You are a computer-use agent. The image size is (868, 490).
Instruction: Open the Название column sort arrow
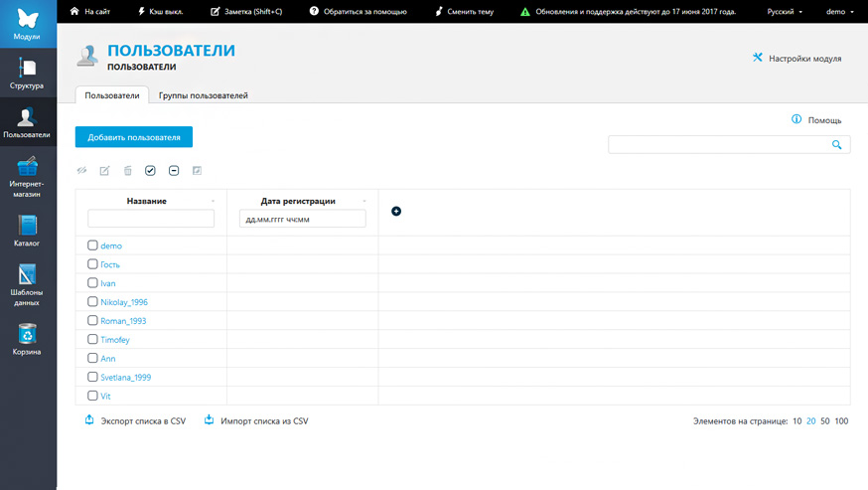(x=214, y=201)
